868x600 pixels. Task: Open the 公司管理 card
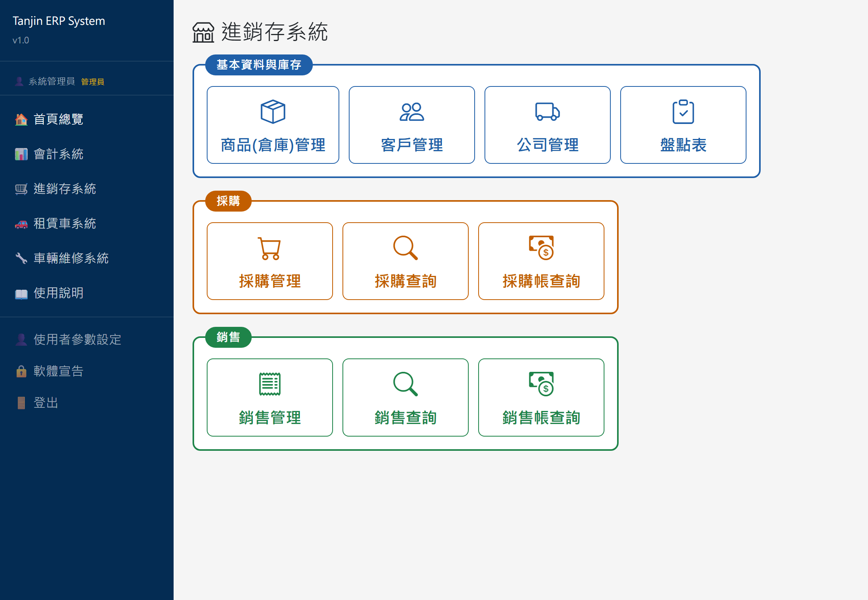coord(547,125)
